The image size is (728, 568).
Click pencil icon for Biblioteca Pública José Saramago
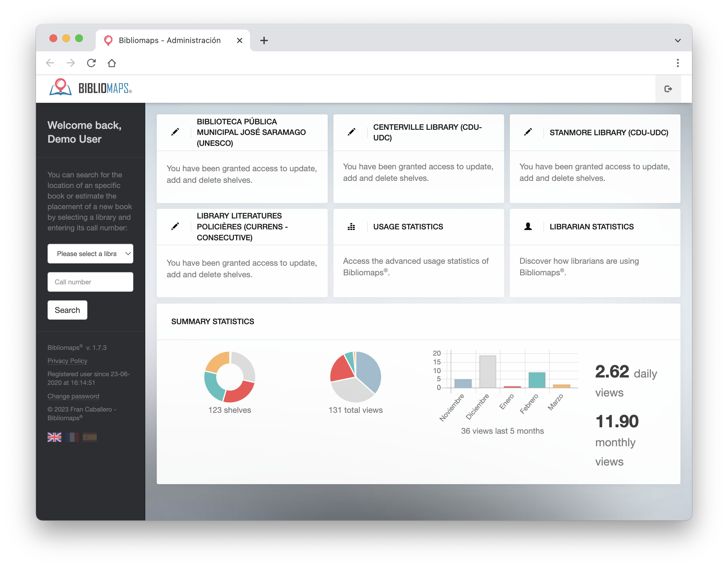coord(175,132)
